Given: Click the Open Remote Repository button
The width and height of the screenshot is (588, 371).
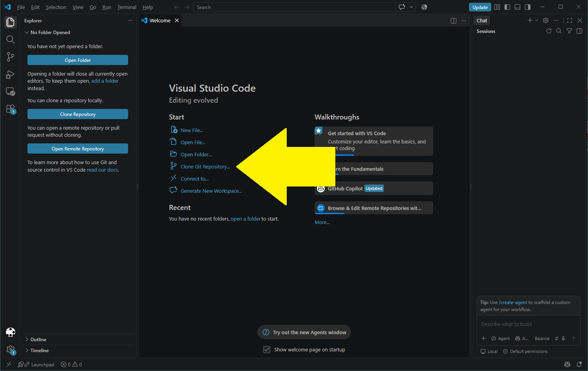Looking at the screenshot, I should (78, 148).
